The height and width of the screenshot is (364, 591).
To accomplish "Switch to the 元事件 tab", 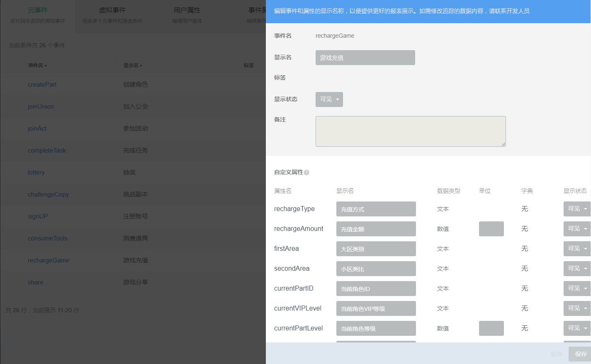I will click(38, 15).
